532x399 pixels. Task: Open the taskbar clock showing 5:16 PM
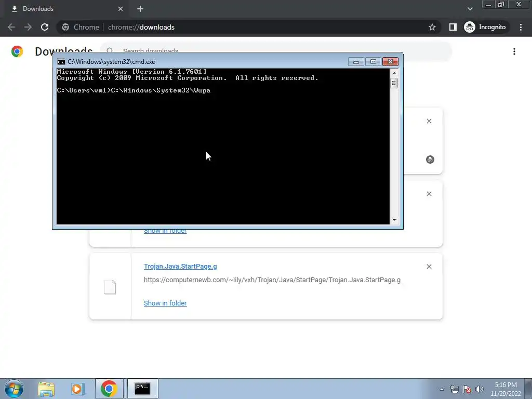click(506, 389)
